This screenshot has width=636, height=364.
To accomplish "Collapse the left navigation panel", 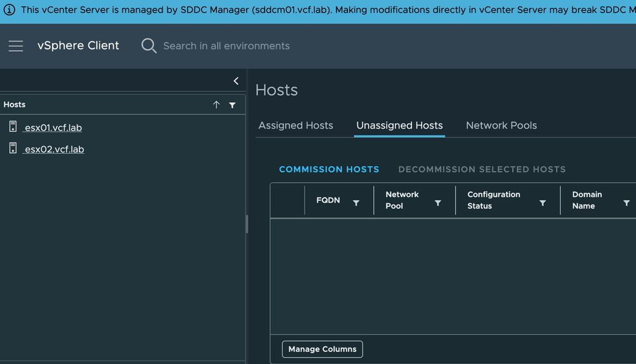I will point(236,81).
